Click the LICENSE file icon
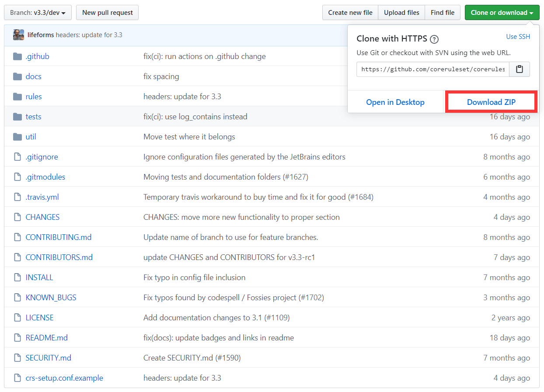The height and width of the screenshot is (392, 544). 17,318
